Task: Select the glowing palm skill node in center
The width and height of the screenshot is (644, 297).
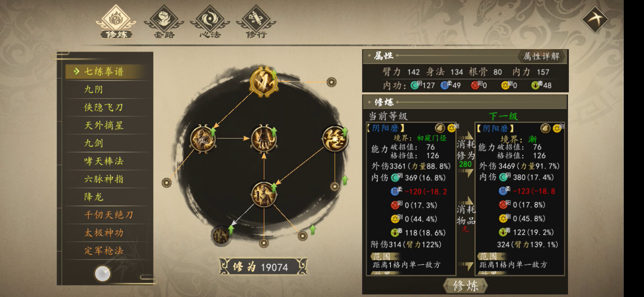Action: click(x=264, y=139)
